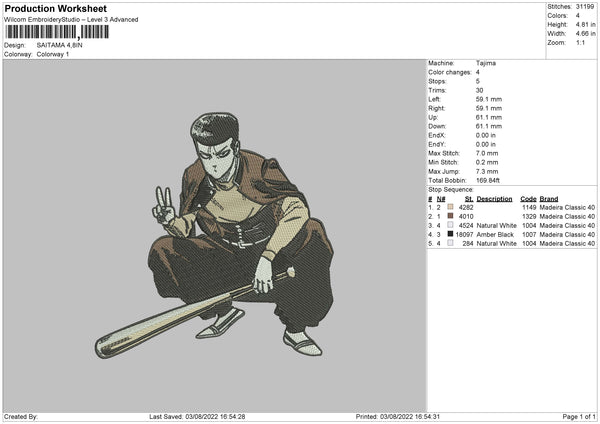The width and height of the screenshot is (600, 424).
Task: Click the 'Color changes:' label
Action: tap(450, 72)
